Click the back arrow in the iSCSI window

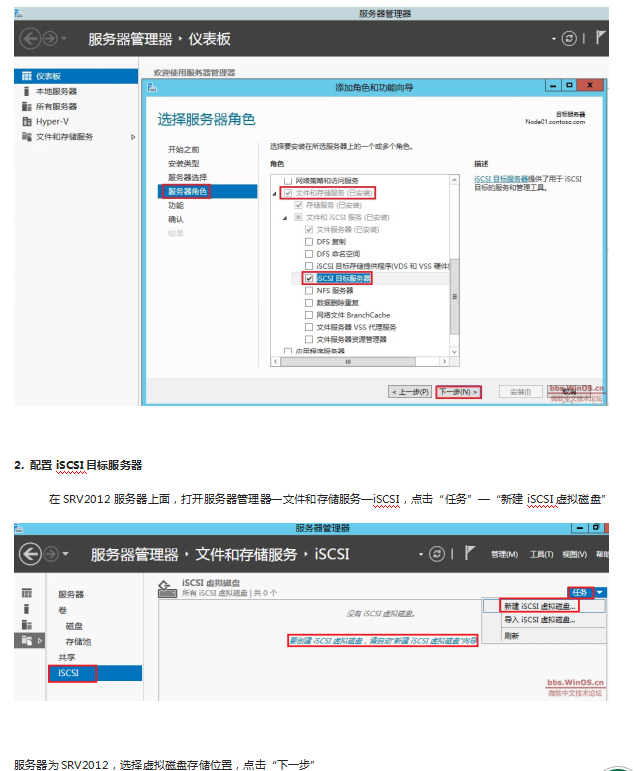(30, 554)
